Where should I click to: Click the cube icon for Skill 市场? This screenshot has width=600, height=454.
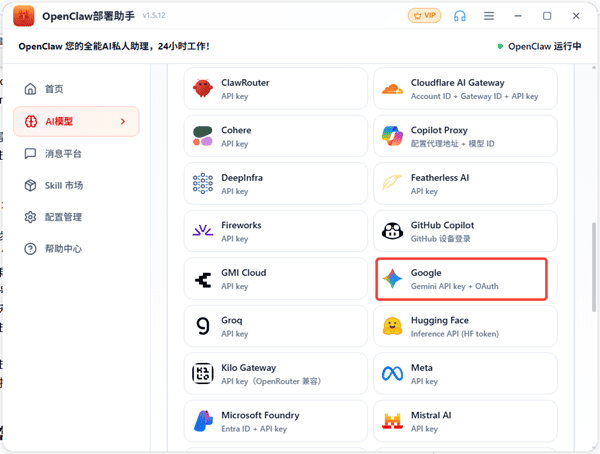point(30,185)
